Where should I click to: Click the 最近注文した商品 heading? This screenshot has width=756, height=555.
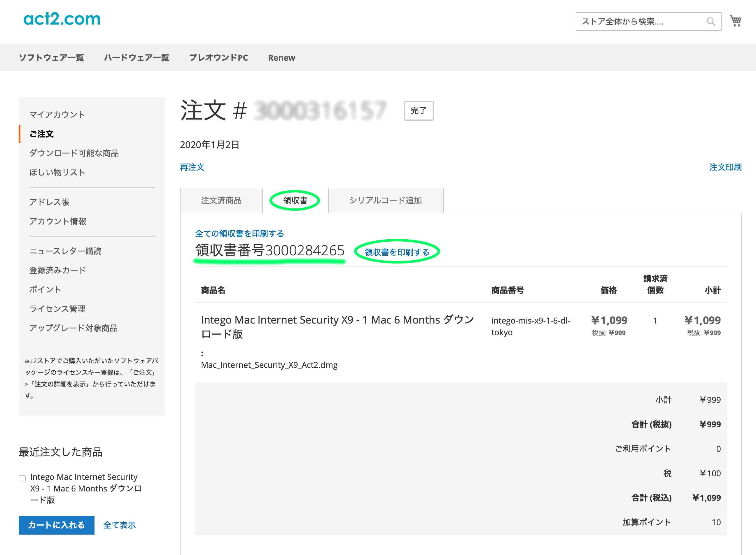point(60,452)
